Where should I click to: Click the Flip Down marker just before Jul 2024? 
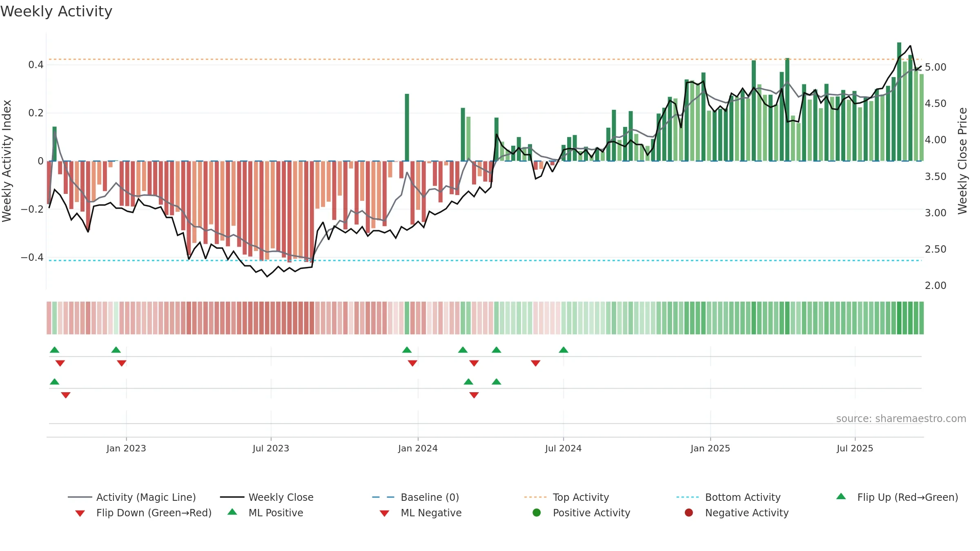(x=536, y=363)
